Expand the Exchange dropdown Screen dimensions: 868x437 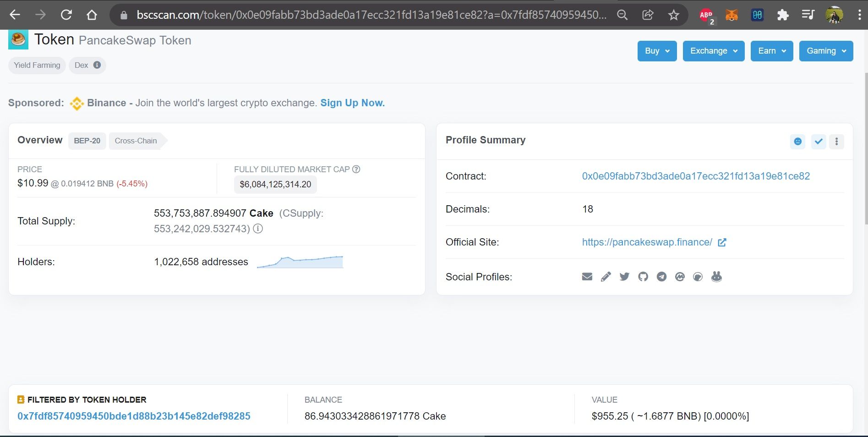(x=714, y=51)
